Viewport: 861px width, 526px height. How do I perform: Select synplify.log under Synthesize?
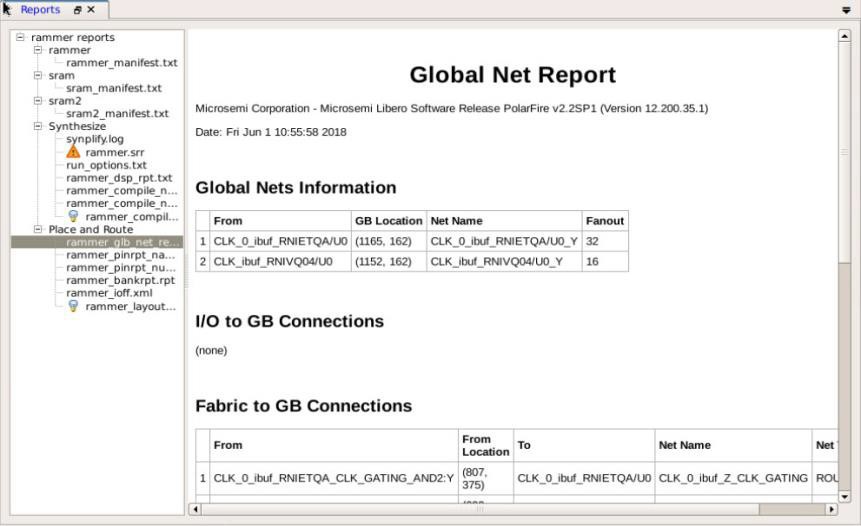point(95,139)
